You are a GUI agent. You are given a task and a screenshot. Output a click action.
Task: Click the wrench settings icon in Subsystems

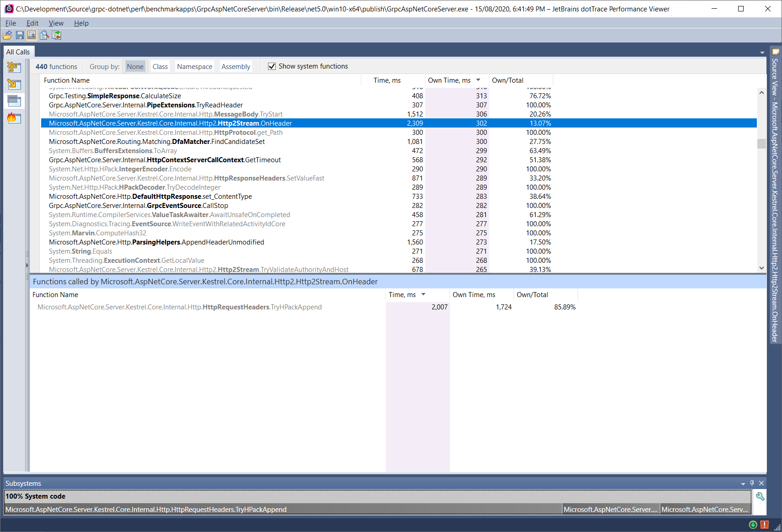(760, 496)
